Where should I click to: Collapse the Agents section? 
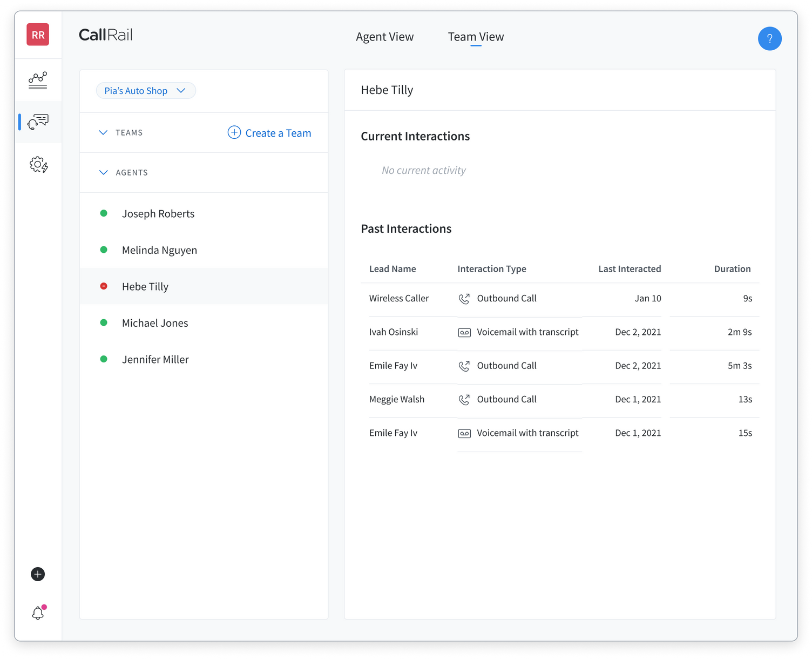coord(103,173)
